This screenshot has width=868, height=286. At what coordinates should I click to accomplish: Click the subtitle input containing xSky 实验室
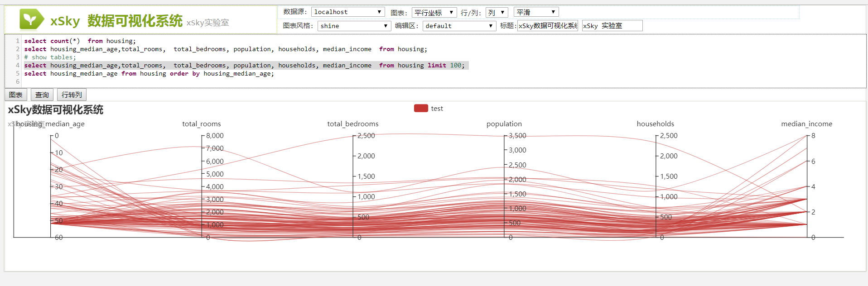[x=612, y=26]
